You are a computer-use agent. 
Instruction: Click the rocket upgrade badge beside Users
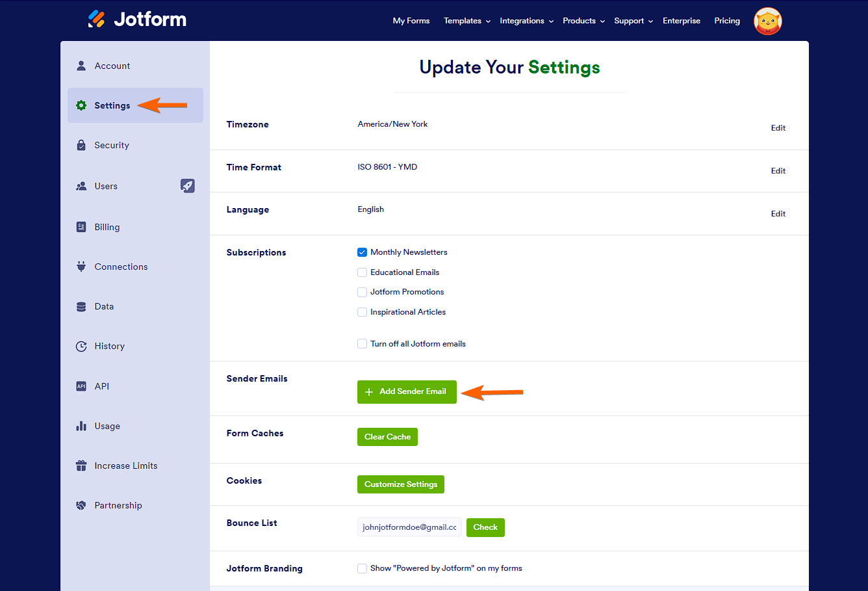[188, 186]
